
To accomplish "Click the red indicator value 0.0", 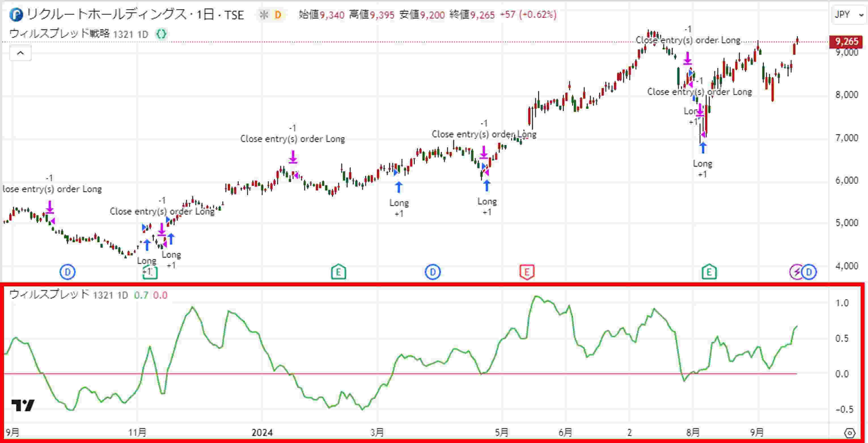I will (160, 295).
